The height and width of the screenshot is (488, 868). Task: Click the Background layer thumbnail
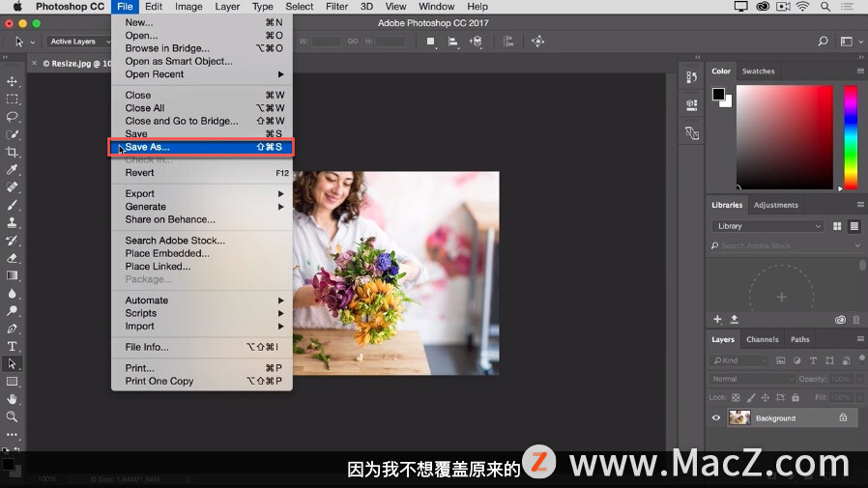coord(739,417)
